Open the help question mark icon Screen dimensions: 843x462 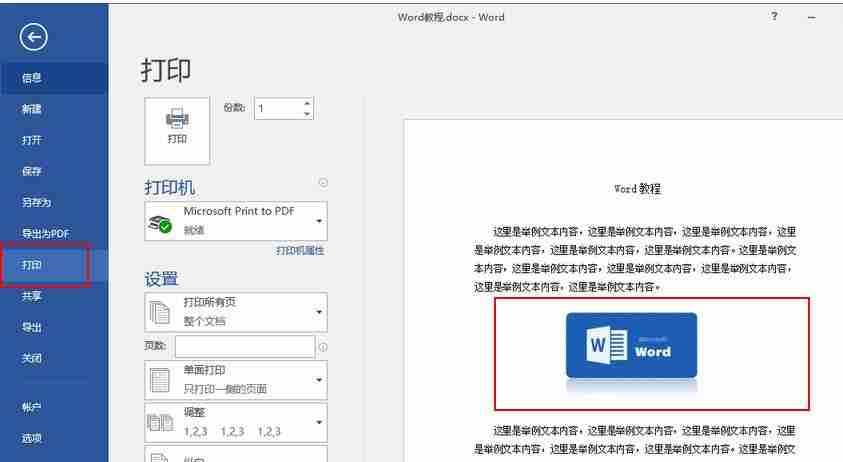click(774, 16)
